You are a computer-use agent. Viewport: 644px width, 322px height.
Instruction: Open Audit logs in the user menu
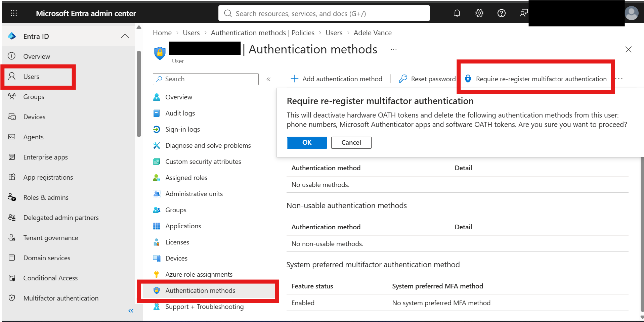coord(180,113)
